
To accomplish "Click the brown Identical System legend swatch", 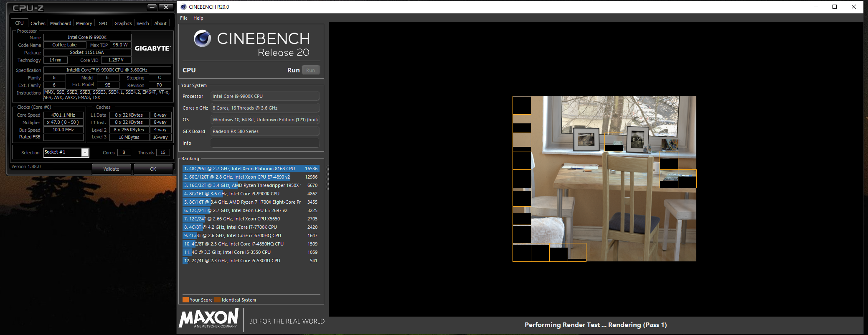I will pos(217,300).
